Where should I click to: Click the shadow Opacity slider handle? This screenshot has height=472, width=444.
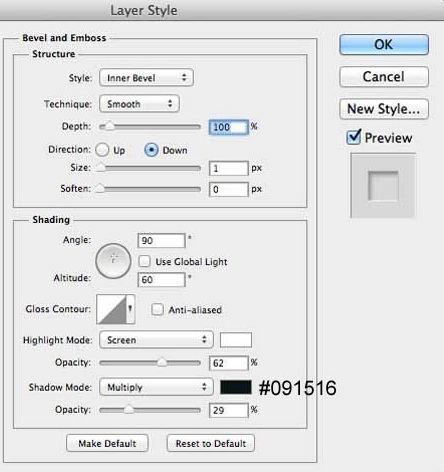coord(129,409)
